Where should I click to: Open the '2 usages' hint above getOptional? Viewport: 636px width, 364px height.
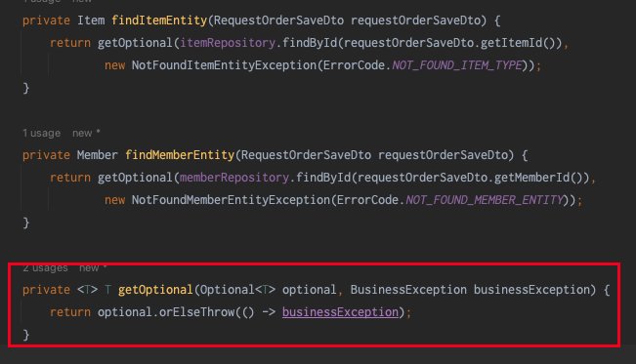click(45, 268)
